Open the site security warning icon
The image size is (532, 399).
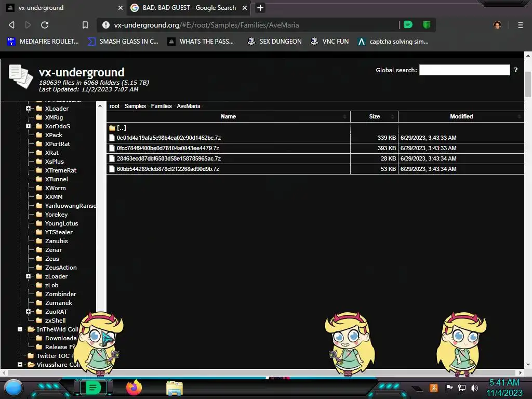(x=106, y=25)
